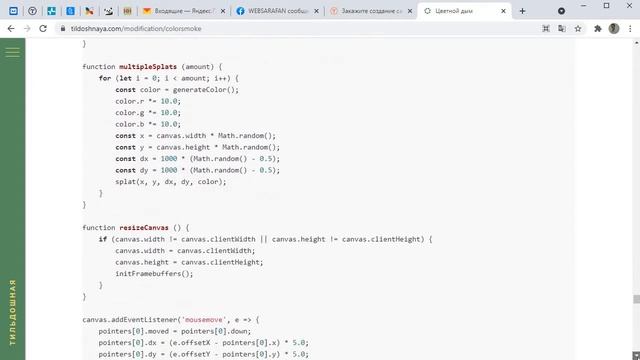The image size is (640, 360).
Task: Switch to the WEBSARAFAN Facebook tab
Action: pos(277,11)
